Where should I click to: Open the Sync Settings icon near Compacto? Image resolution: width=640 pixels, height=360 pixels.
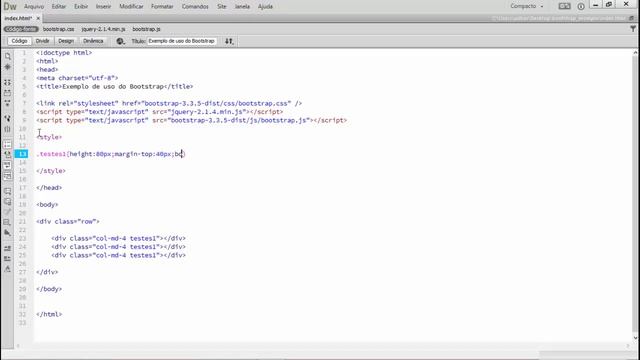tap(564, 6)
